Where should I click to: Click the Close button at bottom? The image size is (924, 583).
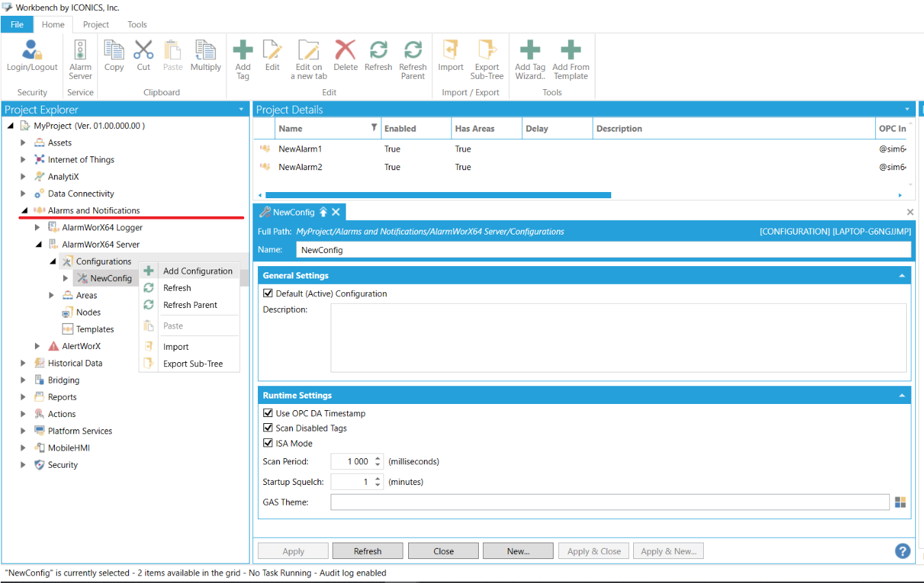[x=443, y=551]
